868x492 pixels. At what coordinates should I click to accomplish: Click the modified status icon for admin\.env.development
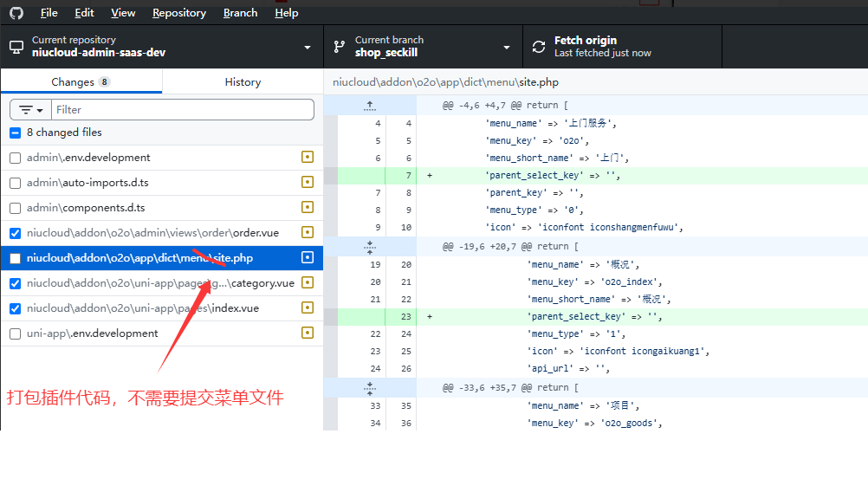click(307, 157)
